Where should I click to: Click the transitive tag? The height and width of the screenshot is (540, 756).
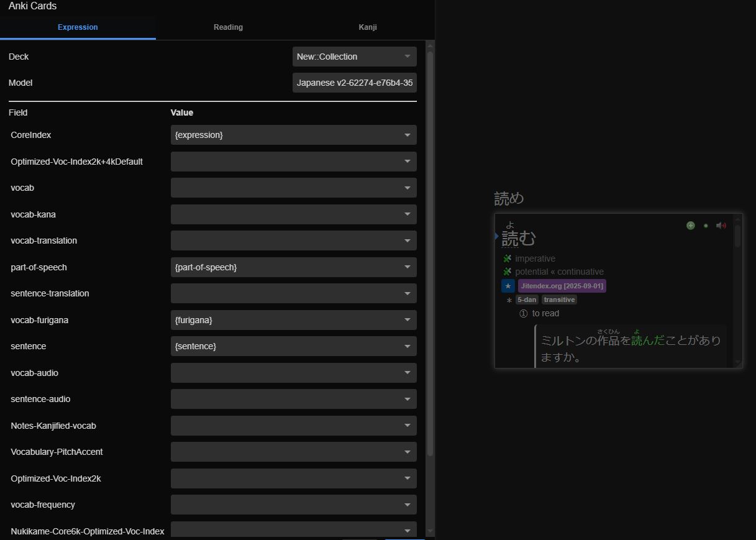point(559,300)
